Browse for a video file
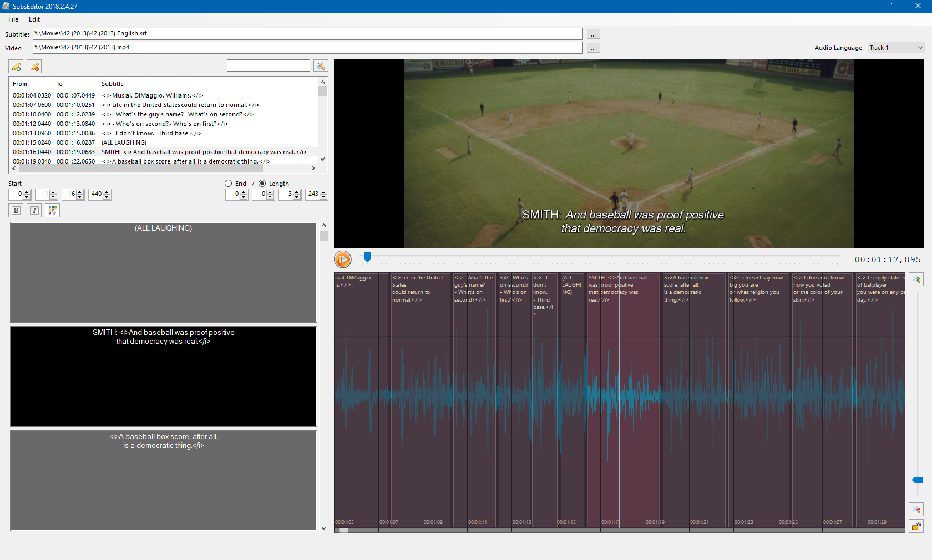This screenshot has height=560, width=932. click(x=593, y=48)
